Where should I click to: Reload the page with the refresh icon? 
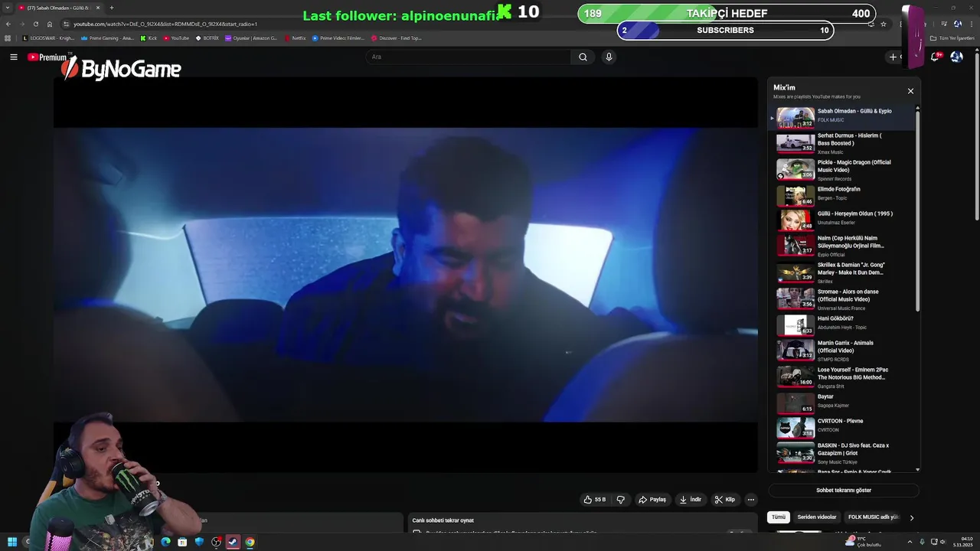(35, 24)
